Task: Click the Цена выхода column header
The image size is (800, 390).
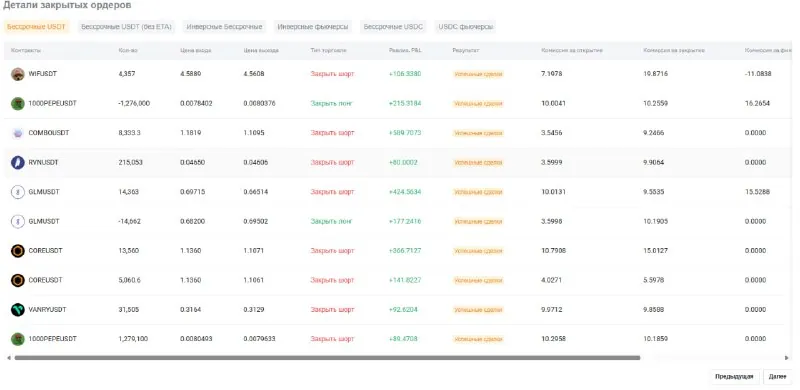Action: (261, 51)
